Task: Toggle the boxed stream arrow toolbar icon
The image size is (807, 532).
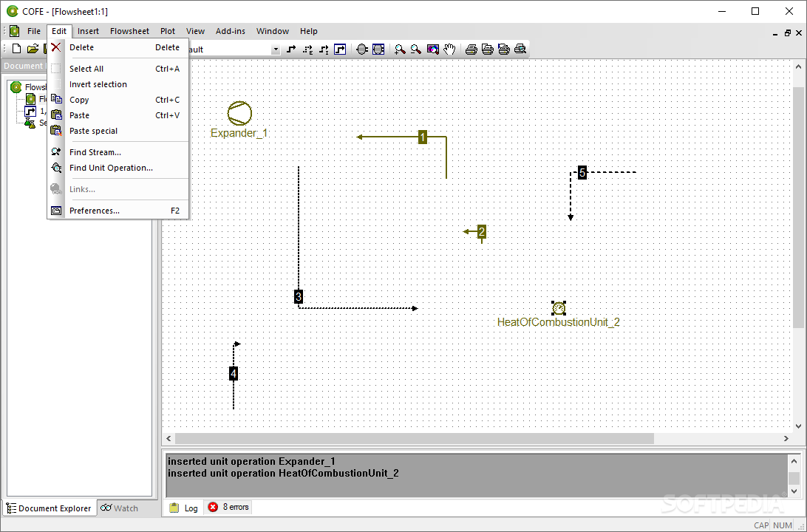Action: pos(340,50)
